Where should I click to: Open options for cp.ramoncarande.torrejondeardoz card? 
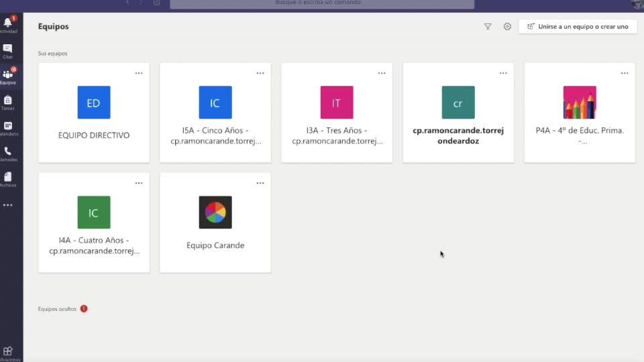(x=503, y=73)
